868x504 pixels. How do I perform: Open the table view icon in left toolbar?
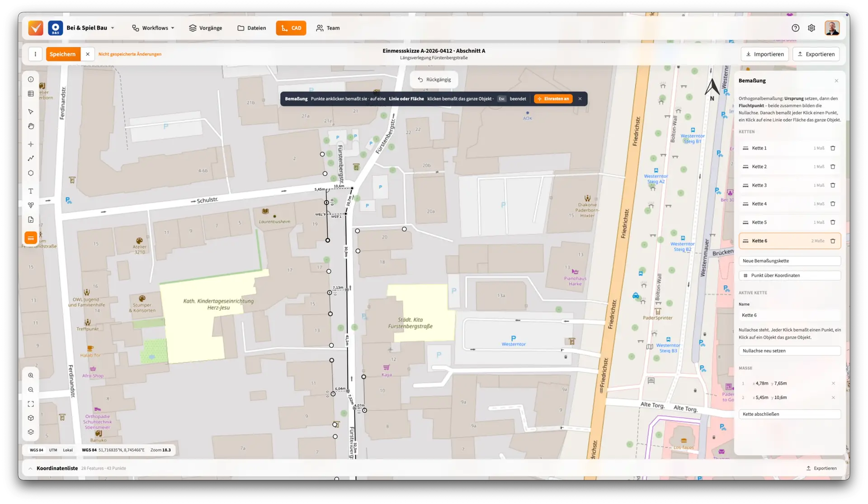pos(31,94)
